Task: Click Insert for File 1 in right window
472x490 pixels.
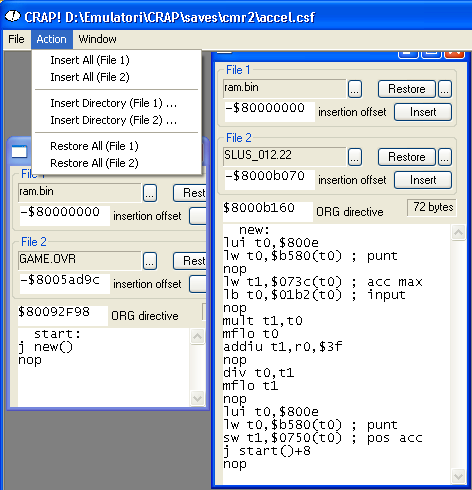Action: click(423, 112)
